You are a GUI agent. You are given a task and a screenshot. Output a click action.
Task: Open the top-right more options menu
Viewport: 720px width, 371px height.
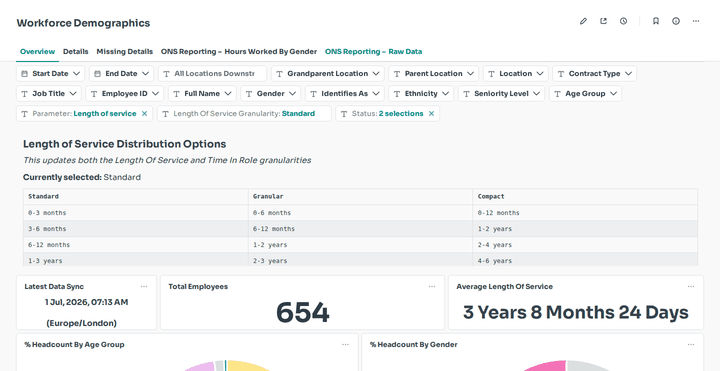(696, 21)
